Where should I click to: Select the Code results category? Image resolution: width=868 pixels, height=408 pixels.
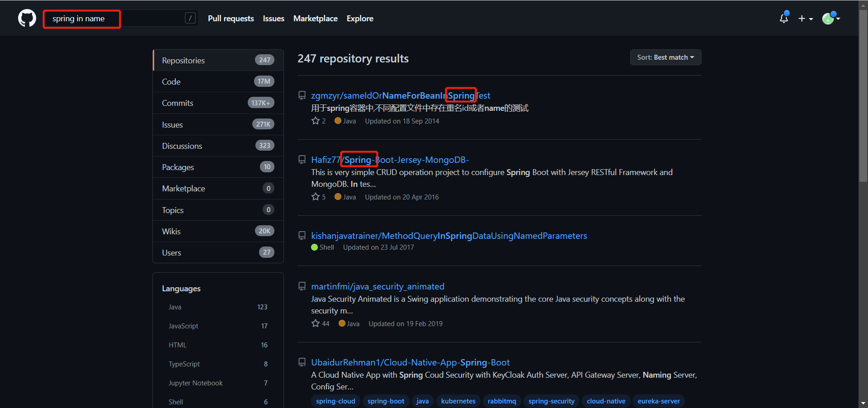coord(218,81)
